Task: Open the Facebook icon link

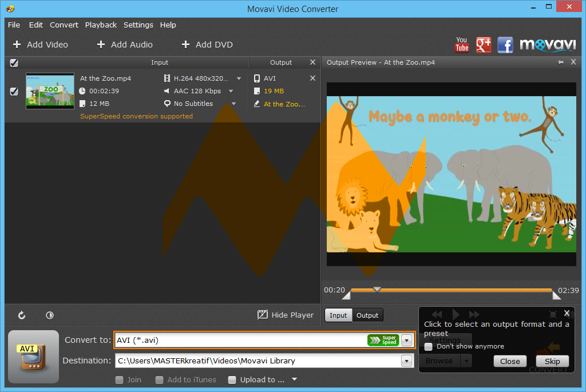Action: click(505, 45)
